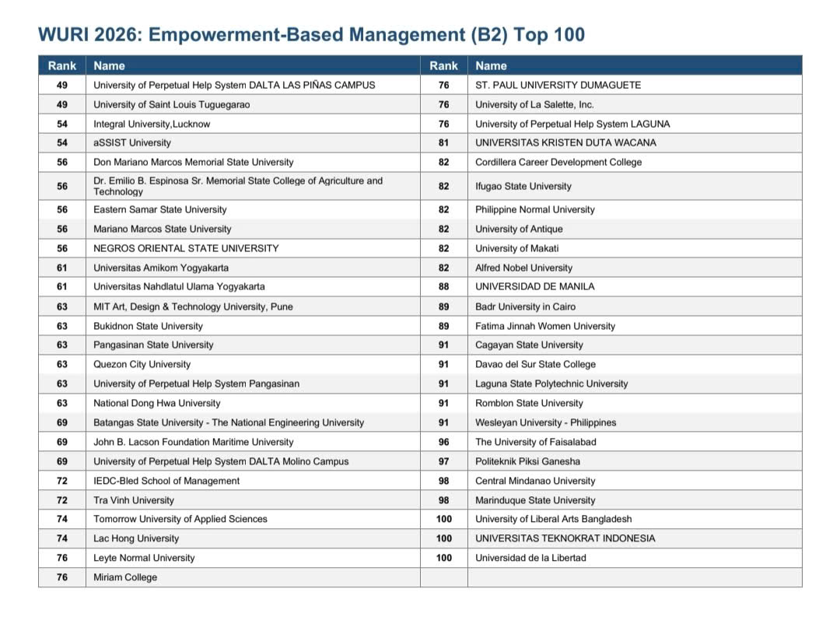The height and width of the screenshot is (620, 840).
Task: Click Badr University in Cairo
Action: pos(526,306)
